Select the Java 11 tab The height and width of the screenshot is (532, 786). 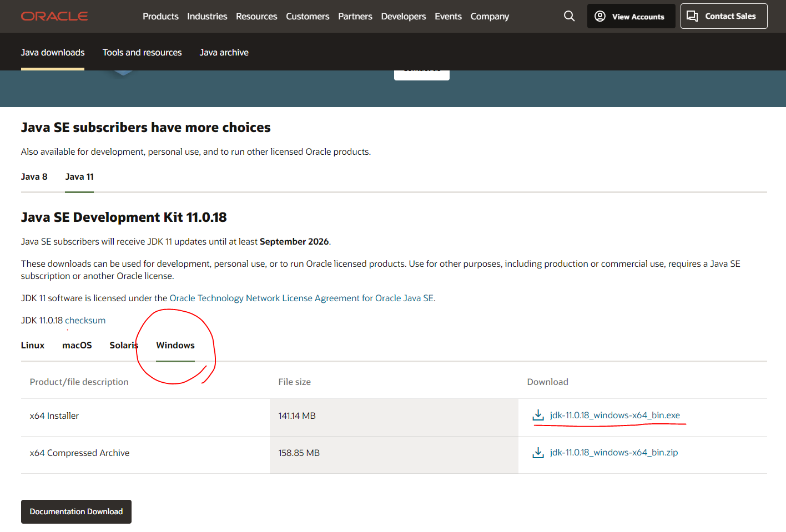[x=79, y=176]
